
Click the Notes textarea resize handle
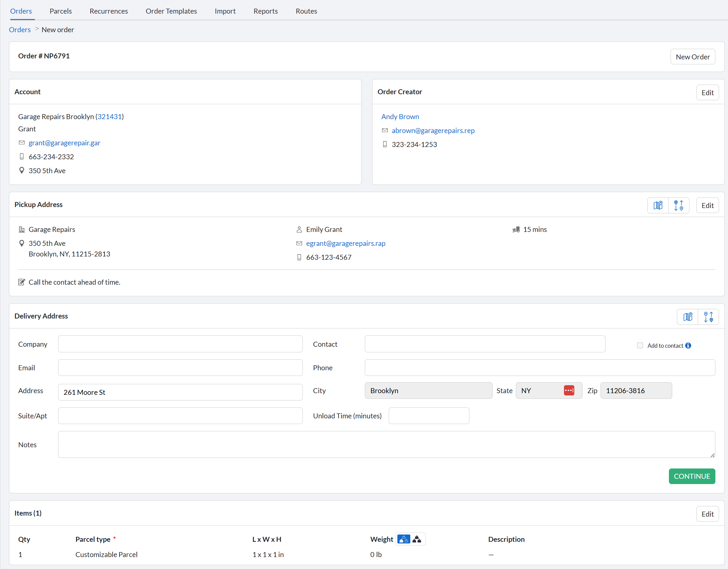tap(712, 455)
